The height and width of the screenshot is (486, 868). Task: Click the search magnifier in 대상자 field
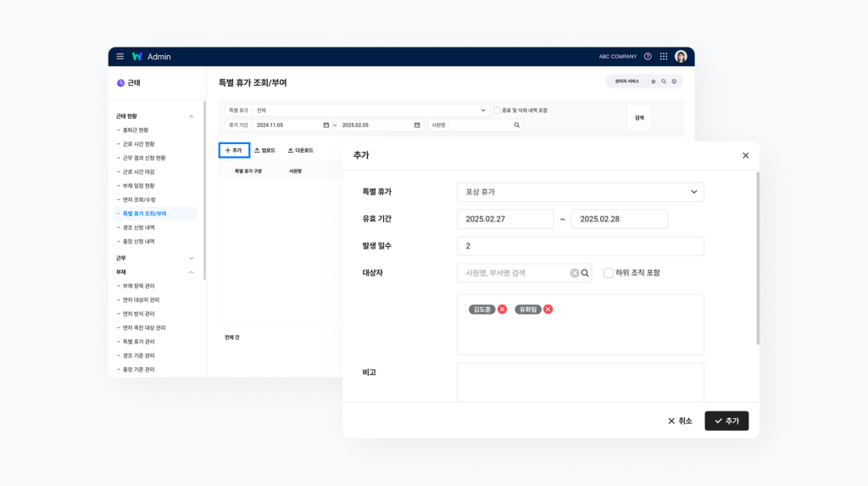click(585, 273)
